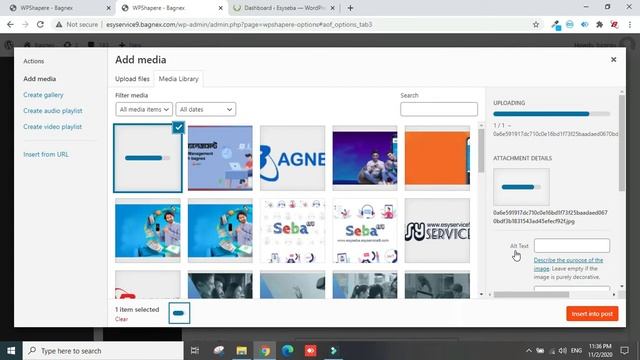The height and width of the screenshot is (360, 640).
Task: Open red screen recorder taskbar icon
Action: 311,351
